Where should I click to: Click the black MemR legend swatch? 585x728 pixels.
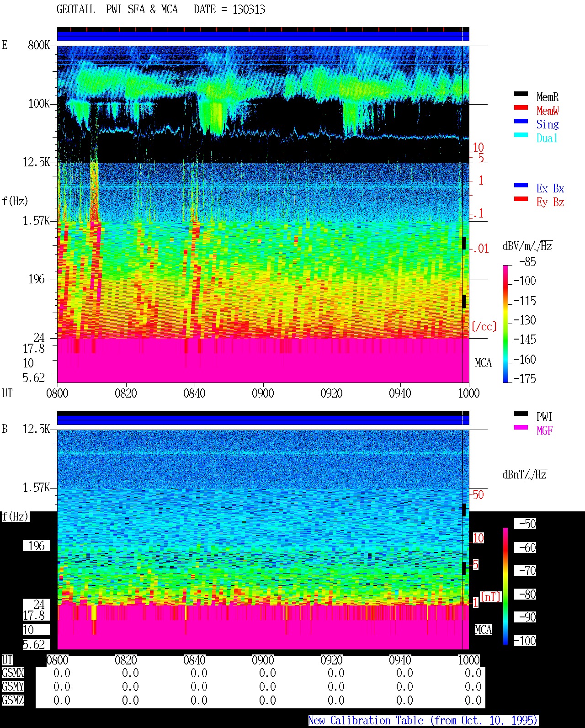(521, 94)
